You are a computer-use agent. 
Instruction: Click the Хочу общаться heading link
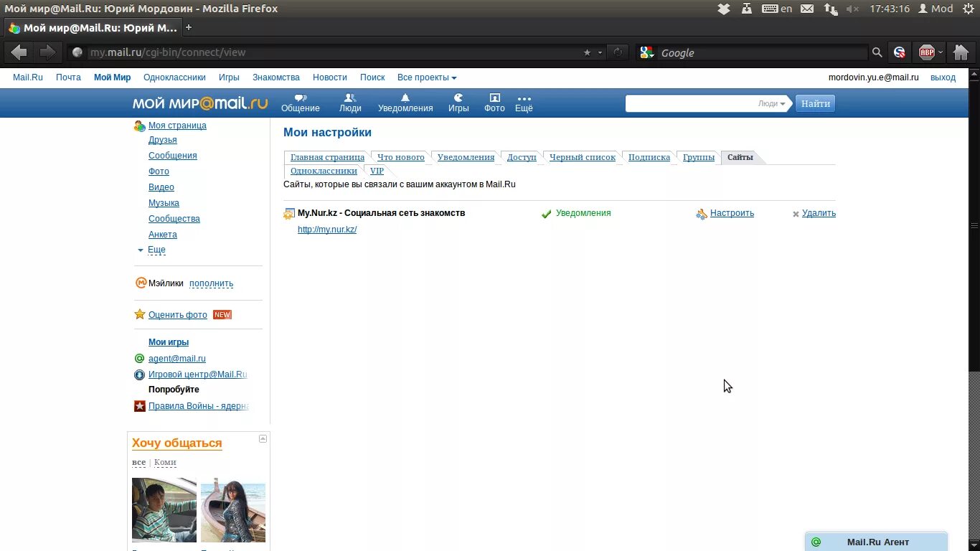tap(176, 443)
